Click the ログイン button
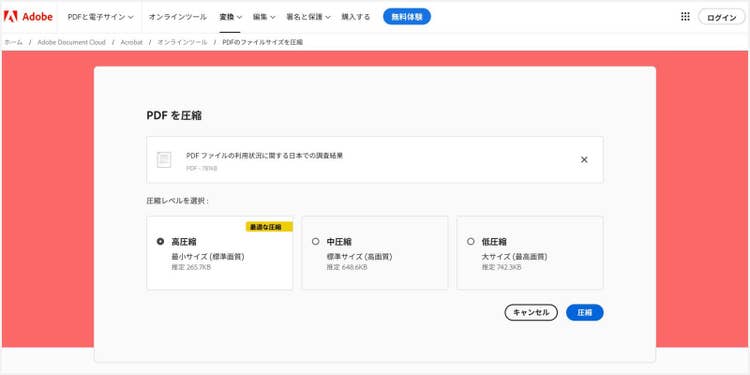This screenshot has width=750, height=375. click(x=722, y=17)
